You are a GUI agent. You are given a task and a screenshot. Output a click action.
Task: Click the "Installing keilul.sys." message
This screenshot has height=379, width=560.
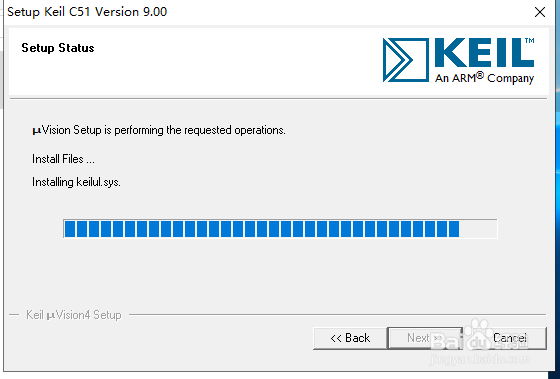coord(76,182)
